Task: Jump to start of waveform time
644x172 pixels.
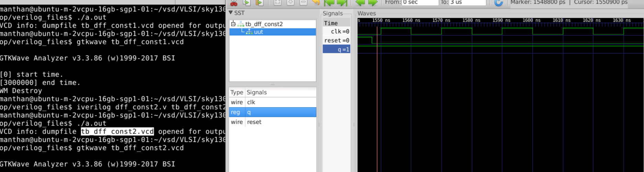Action: coord(329,3)
